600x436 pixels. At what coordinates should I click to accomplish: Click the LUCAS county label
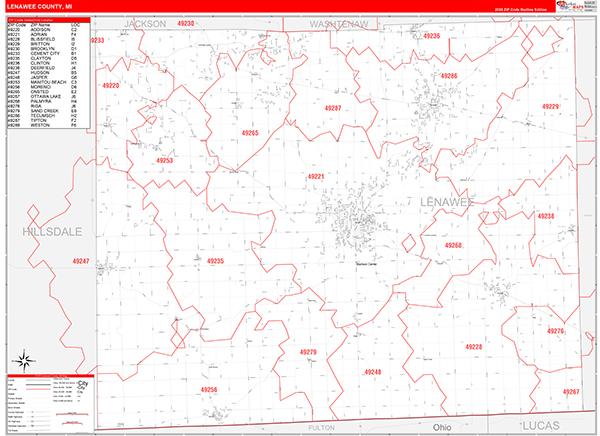541,426
